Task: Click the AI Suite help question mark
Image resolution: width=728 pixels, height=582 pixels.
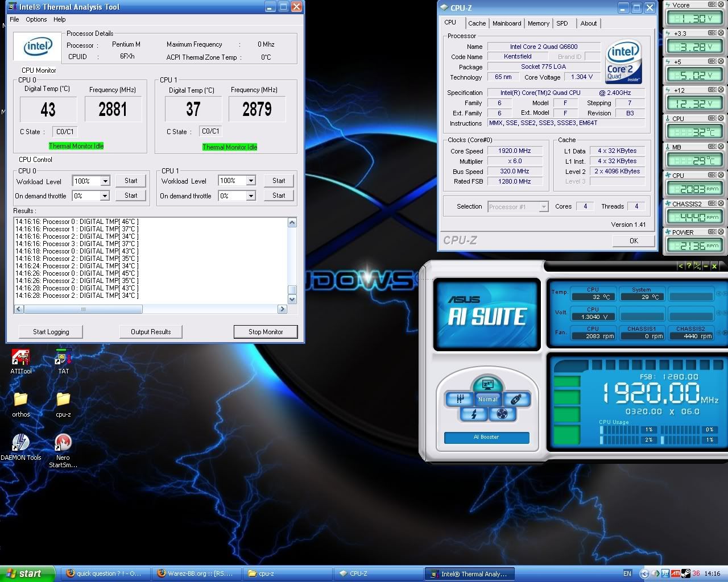Action: click(689, 265)
